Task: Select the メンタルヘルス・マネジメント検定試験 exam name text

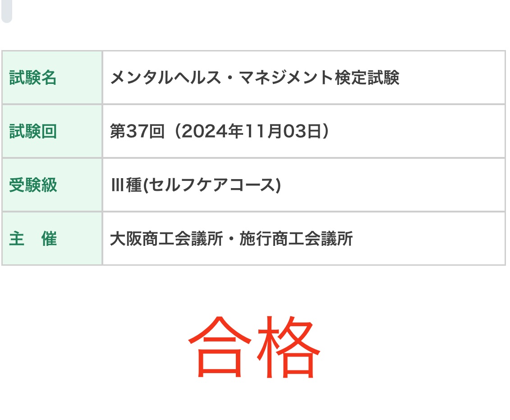Action: coord(255,78)
